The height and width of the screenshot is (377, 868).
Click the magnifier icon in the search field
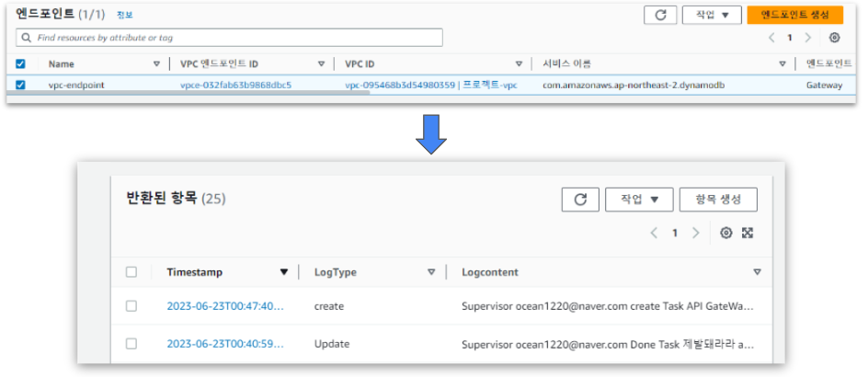[26, 38]
